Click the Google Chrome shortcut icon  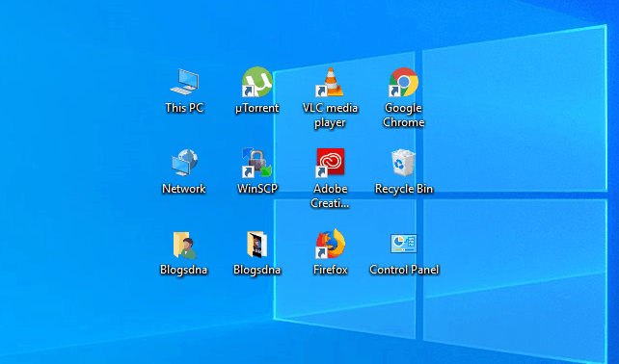tap(403, 82)
